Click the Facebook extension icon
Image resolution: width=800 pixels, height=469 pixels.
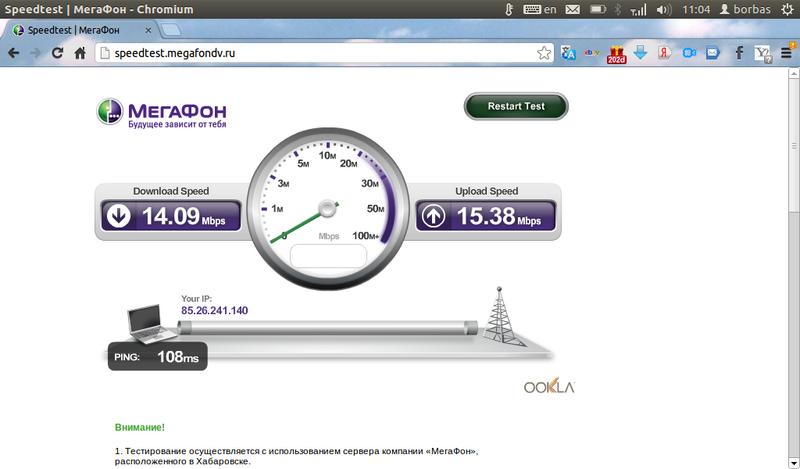pyautogui.click(x=739, y=53)
